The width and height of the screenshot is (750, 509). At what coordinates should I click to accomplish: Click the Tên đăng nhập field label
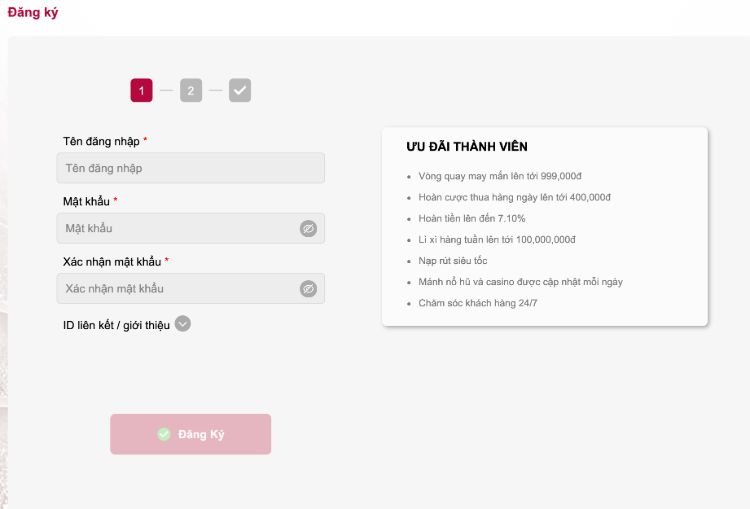(101, 141)
